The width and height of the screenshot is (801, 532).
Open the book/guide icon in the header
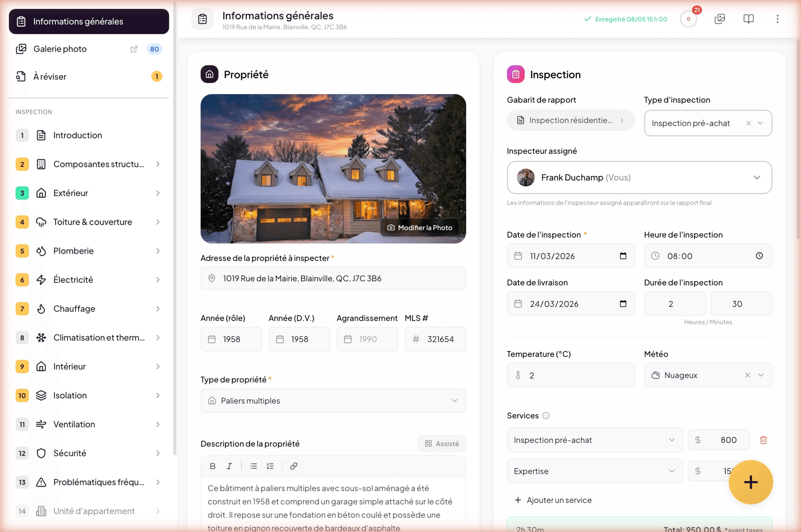(x=748, y=19)
